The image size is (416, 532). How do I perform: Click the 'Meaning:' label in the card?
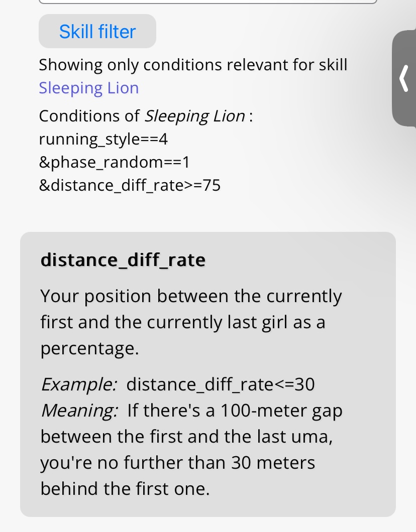(79, 411)
